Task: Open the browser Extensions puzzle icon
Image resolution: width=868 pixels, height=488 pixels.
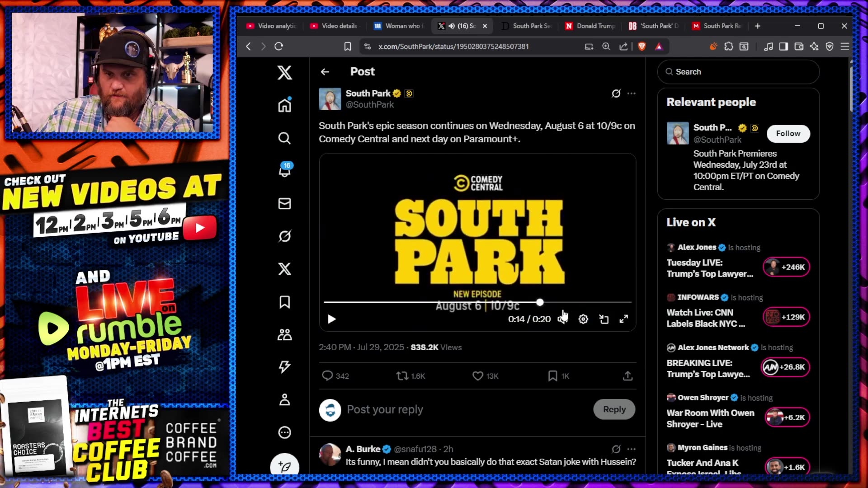Action: pos(729,46)
